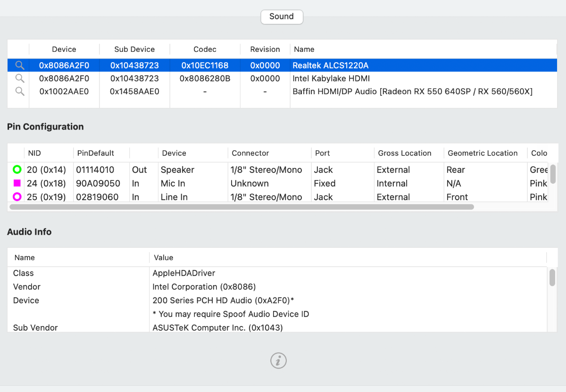The height and width of the screenshot is (392, 566).
Task: Click magnifier icon for Baffin HDMI/DP Audio
Action: click(20, 91)
